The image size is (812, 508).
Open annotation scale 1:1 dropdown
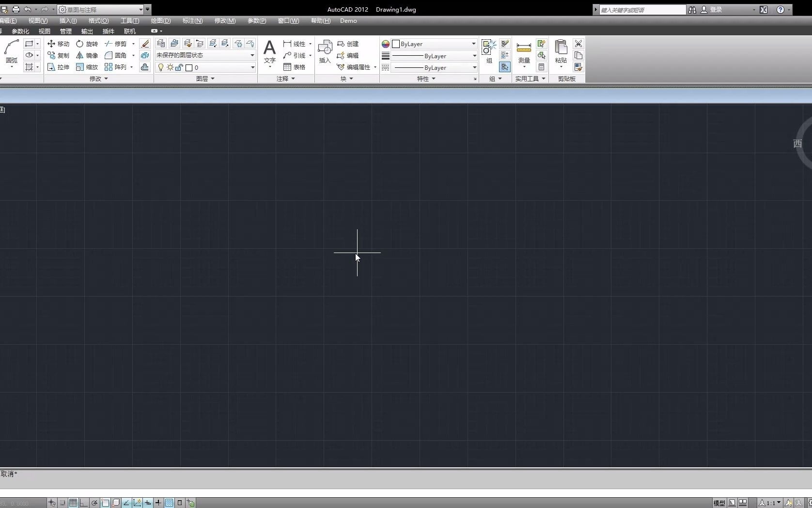770,503
